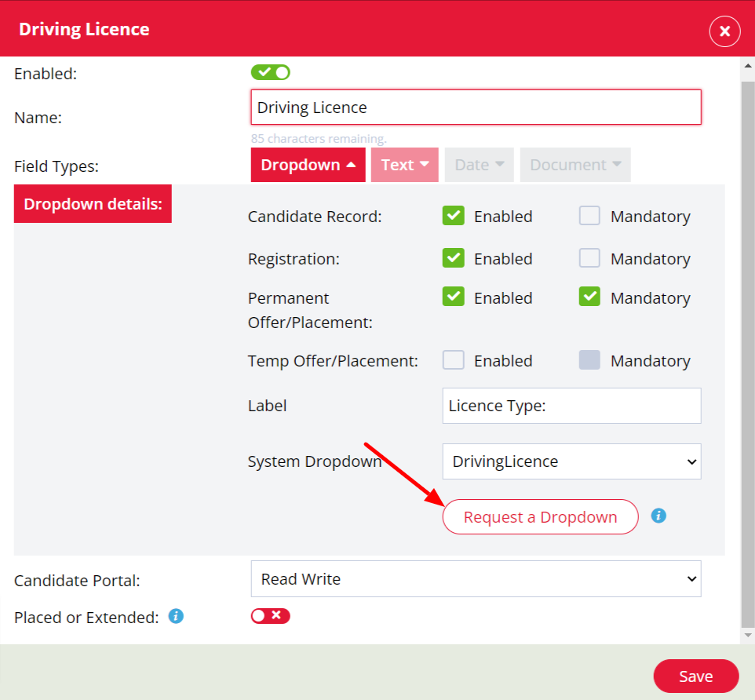Screen dimensions: 755x700
Task: Open the System Dropdown select box
Action: 571,461
